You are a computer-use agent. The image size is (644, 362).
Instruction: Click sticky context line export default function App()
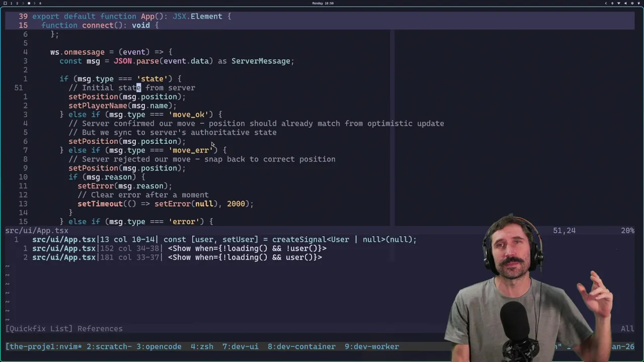click(132, 16)
